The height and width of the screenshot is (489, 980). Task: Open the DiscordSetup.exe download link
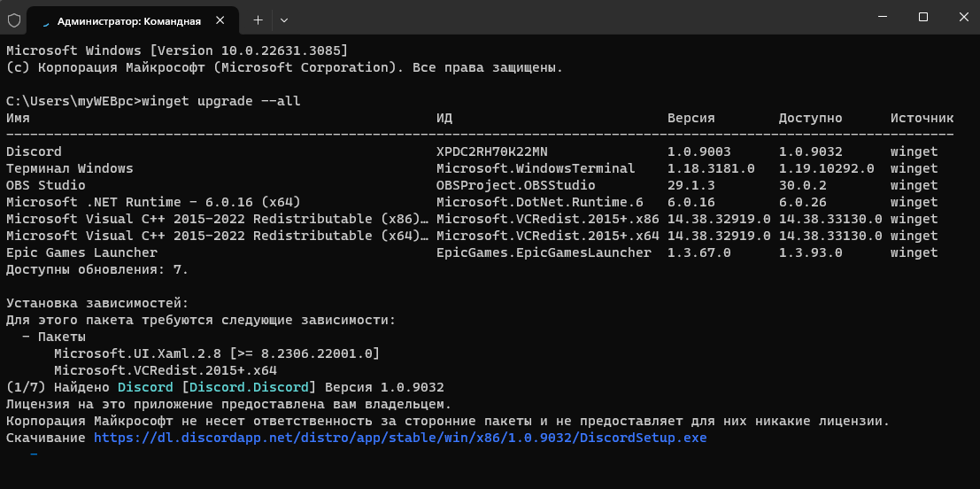pos(400,438)
